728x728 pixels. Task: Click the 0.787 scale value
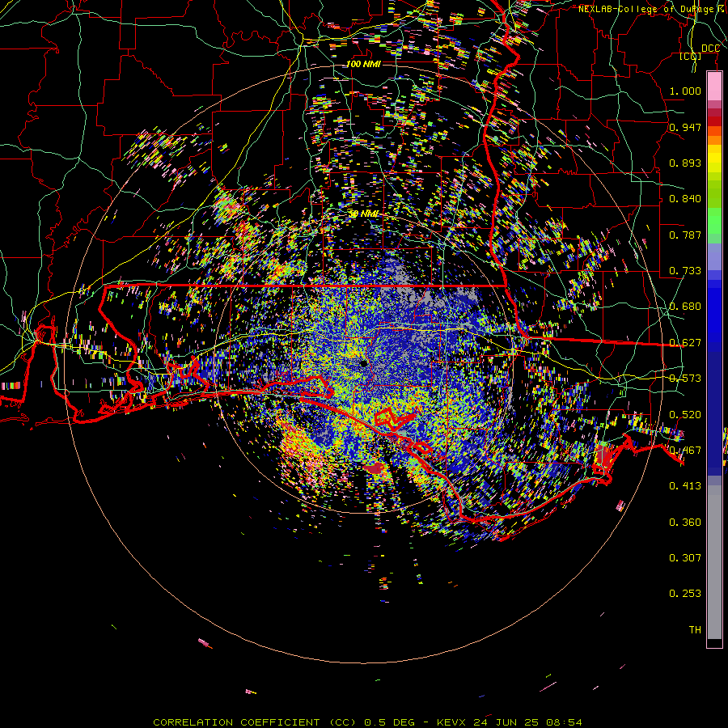[x=685, y=235]
